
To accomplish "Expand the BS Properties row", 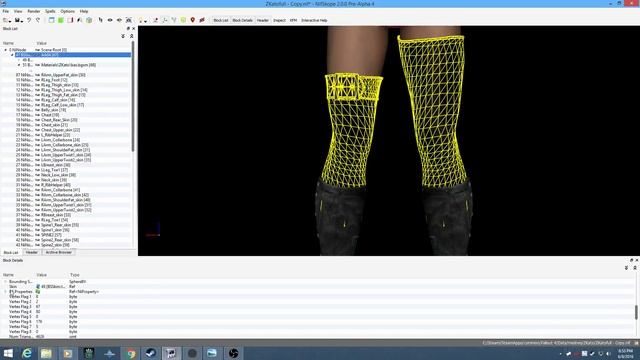I will point(6,292).
